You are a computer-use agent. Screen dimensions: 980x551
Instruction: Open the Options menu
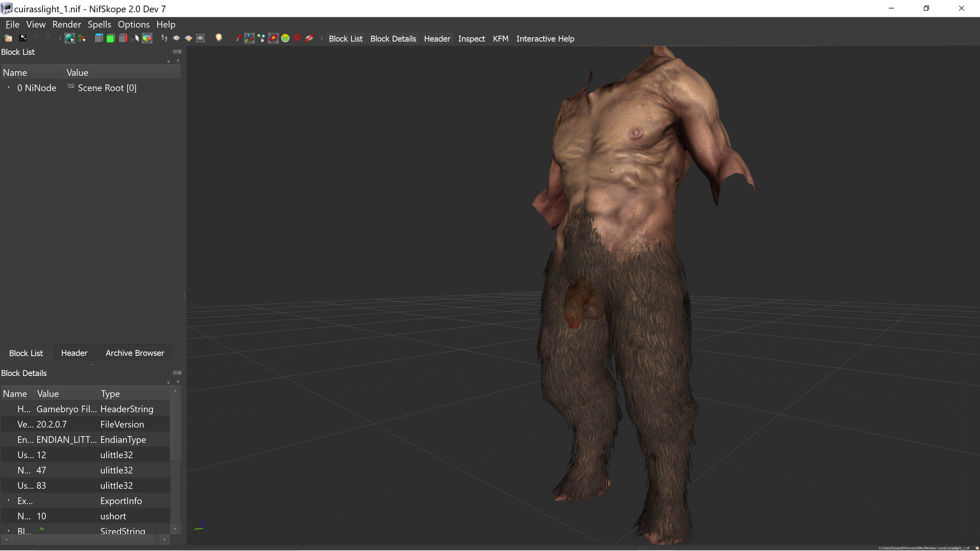point(134,24)
